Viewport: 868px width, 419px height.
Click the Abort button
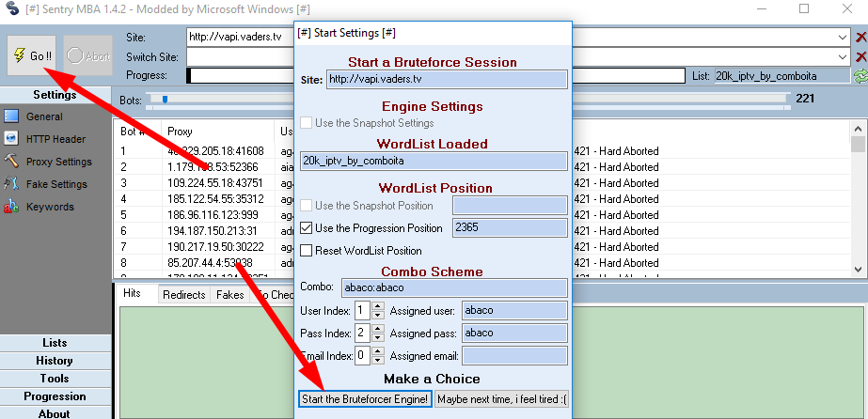(x=87, y=55)
